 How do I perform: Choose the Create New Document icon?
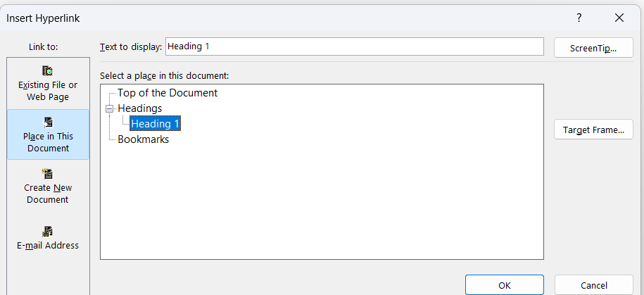[x=48, y=174]
